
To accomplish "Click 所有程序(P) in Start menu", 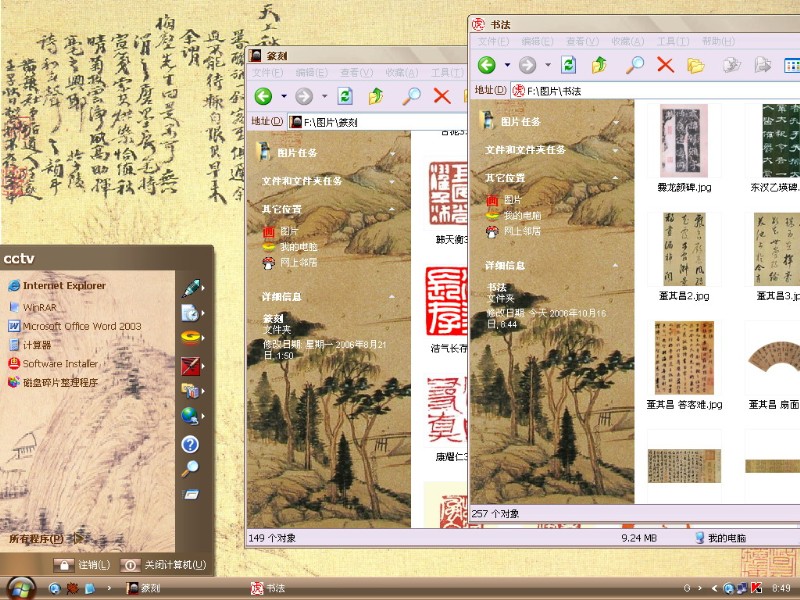I will [x=36, y=538].
